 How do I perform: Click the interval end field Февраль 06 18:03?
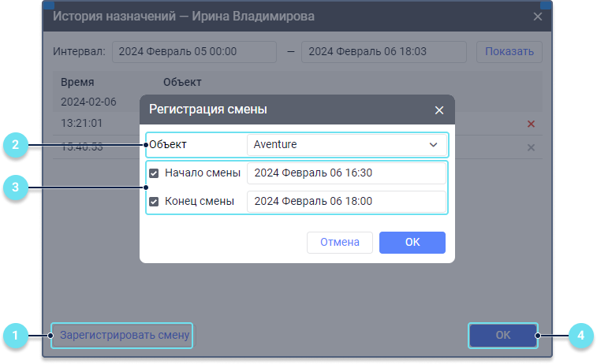coord(384,52)
